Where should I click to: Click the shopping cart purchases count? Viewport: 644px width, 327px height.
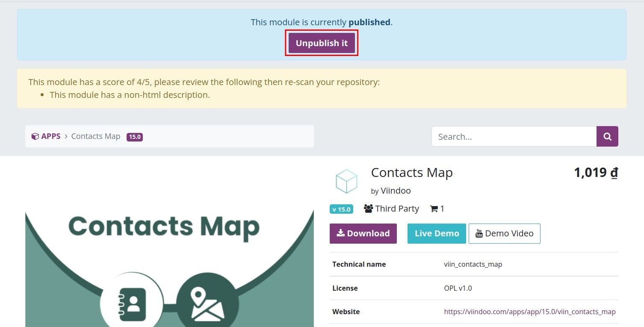[437, 209]
